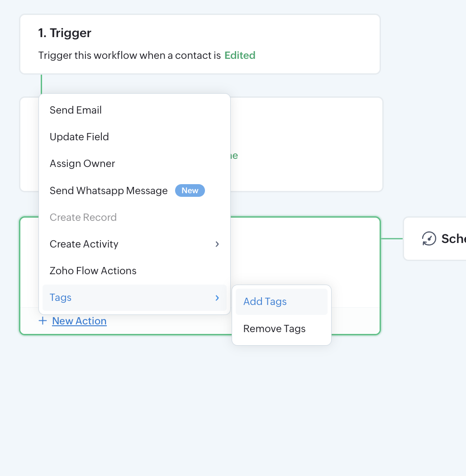Select Send Whatsapp Message option
This screenshot has width=466, height=476.
coord(134,190)
